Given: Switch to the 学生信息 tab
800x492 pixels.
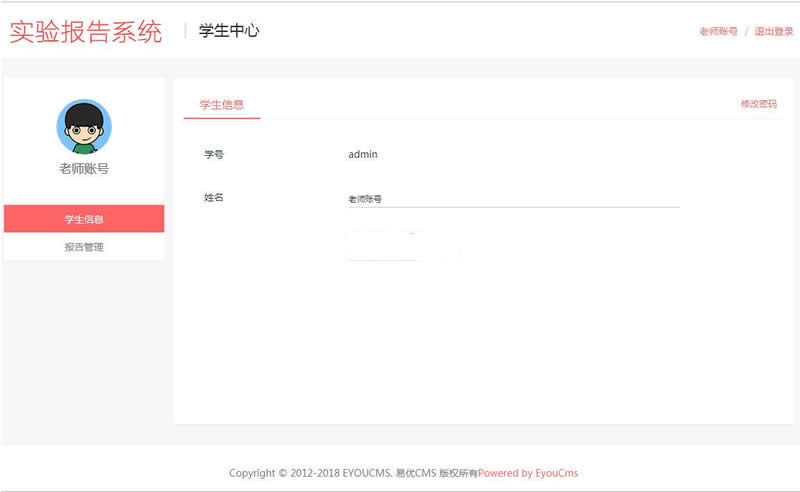Looking at the screenshot, I should (222, 104).
